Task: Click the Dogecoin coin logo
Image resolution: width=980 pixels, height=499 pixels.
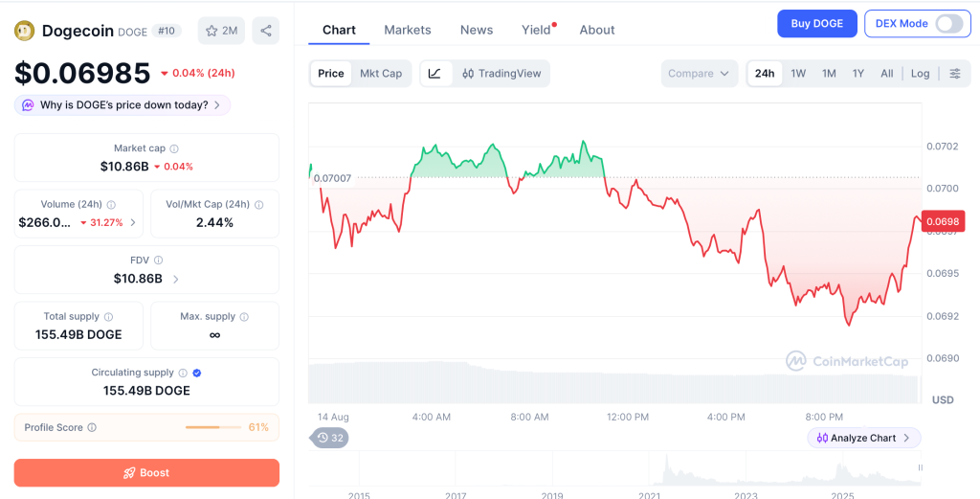Action: (24, 31)
